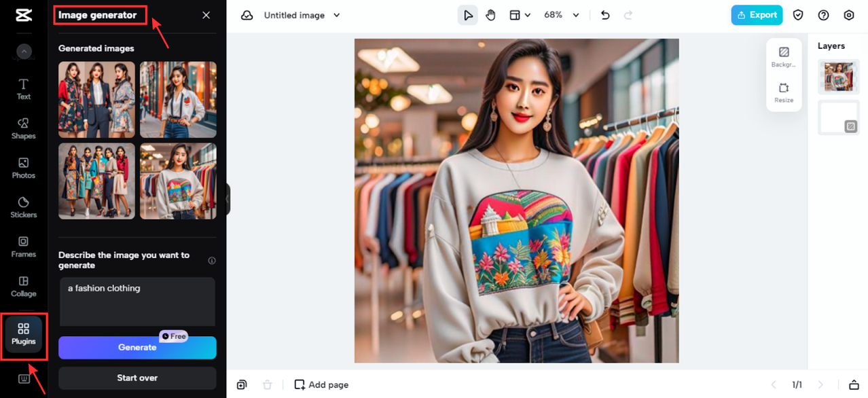Open the Plugins panel
Viewport: 868px width, 398px height.
pos(24,334)
